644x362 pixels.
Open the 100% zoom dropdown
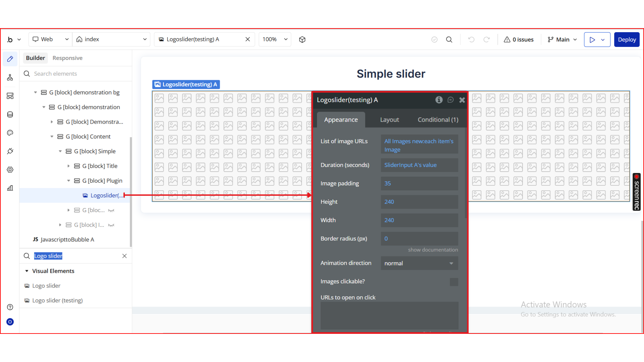coord(275,40)
